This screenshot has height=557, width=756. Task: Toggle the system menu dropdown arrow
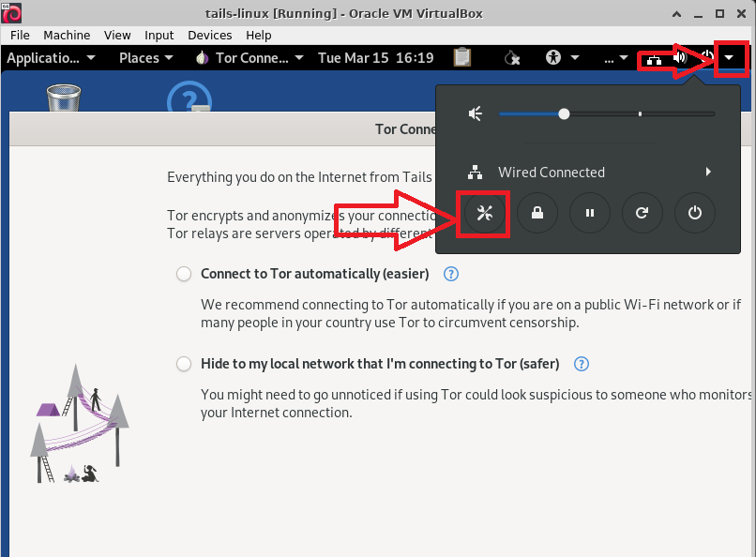coord(729,58)
